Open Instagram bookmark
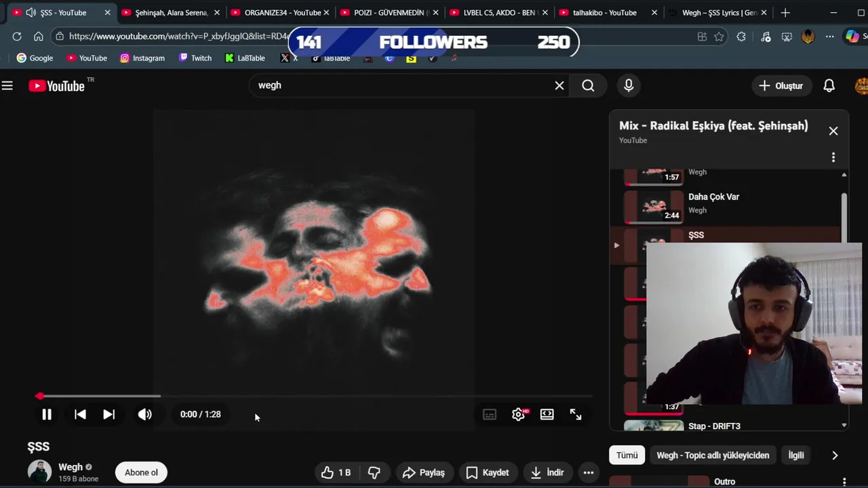 tap(142, 58)
